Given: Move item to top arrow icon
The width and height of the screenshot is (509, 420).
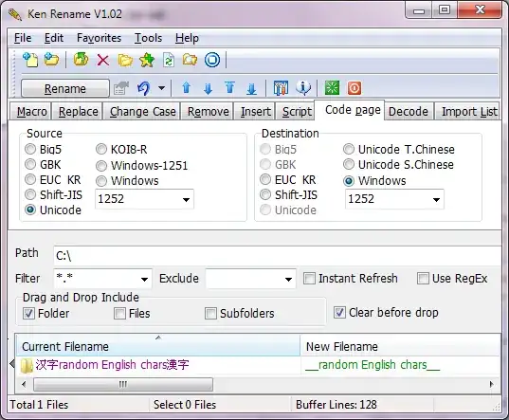Looking at the screenshot, I should tap(229, 87).
